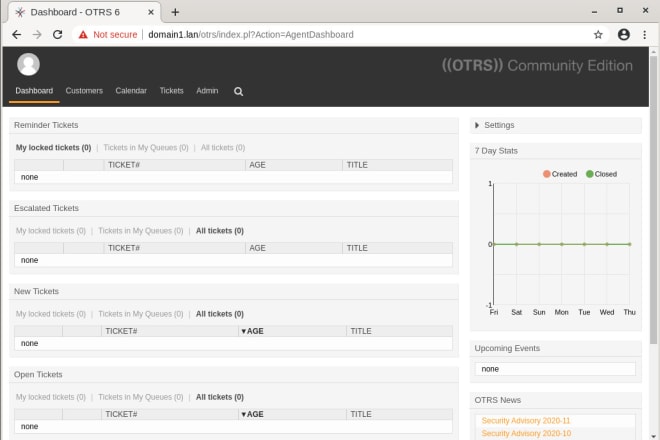The height and width of the screenshot is (440, 660).
Task: Click the scrollbar down arrow
Action: click(x=653, y=436)
